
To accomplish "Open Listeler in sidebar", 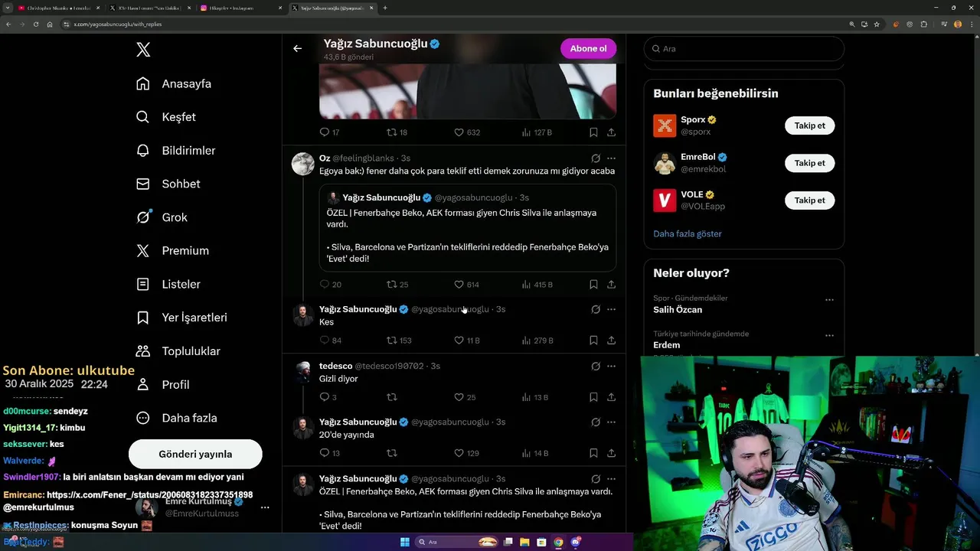I will click(x=168, y=284).
